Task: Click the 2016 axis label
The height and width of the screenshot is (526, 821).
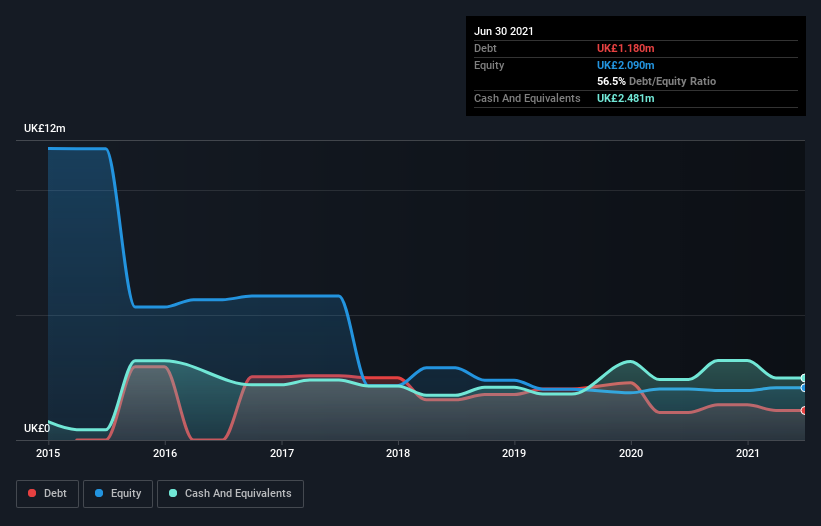Action: pos(165,453)
